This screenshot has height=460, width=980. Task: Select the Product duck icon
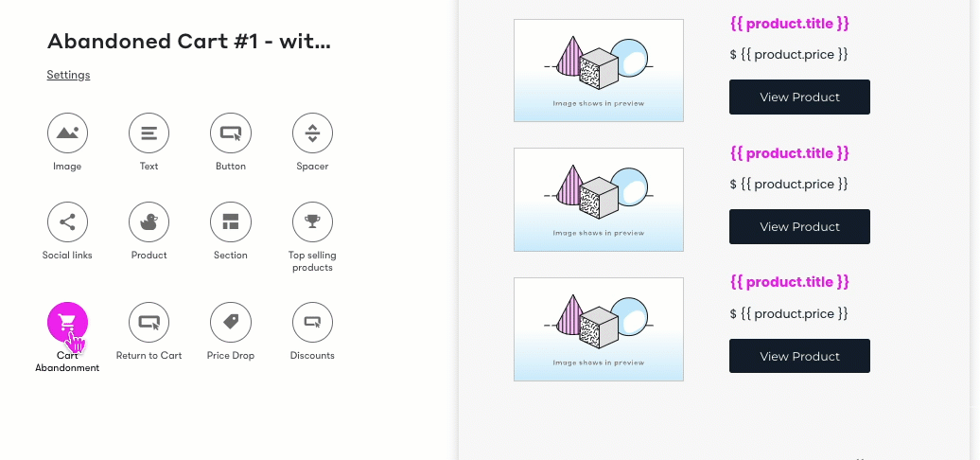[x=149, y=221]
